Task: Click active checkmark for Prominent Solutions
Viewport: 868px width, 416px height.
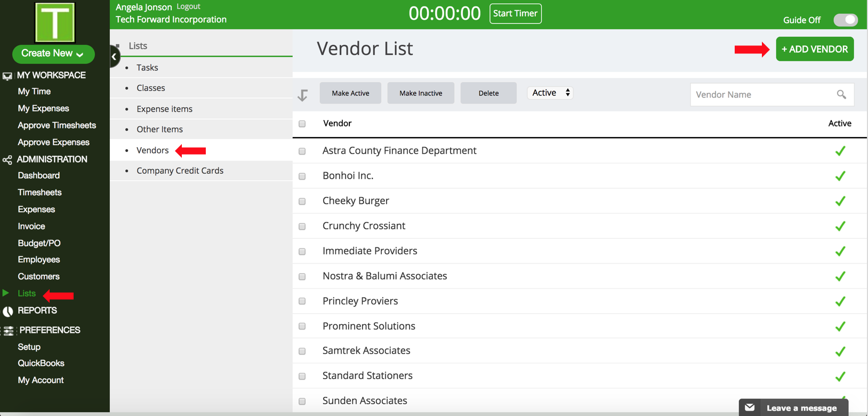Action: click(x=840, y=326)
